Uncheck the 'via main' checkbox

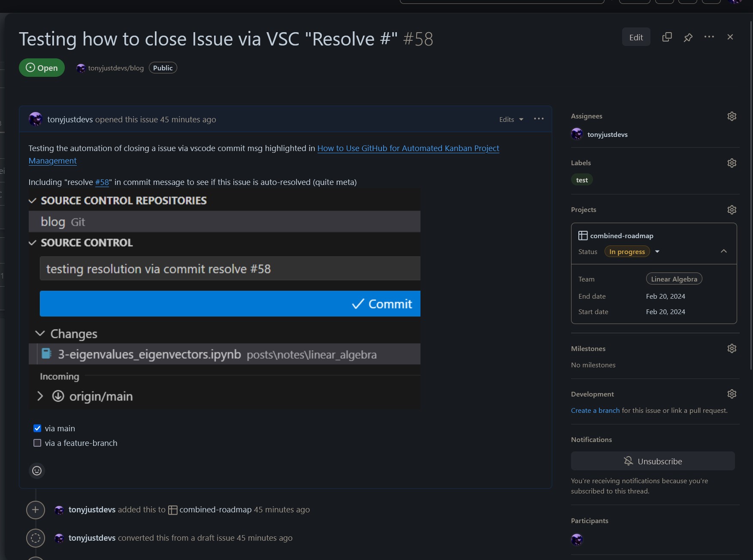click(37, 428)
